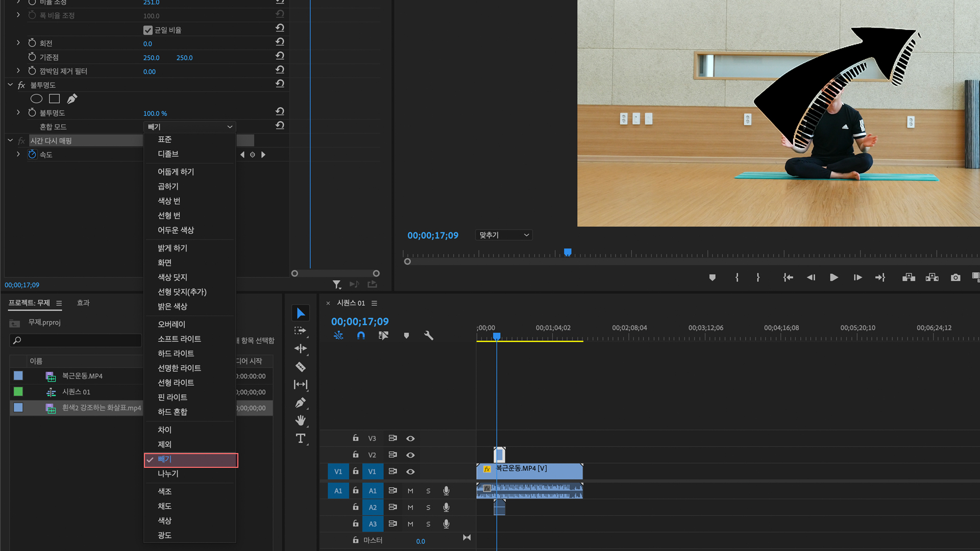
Task: Hide track V3 with eye icon
Action: pos(410,439)
